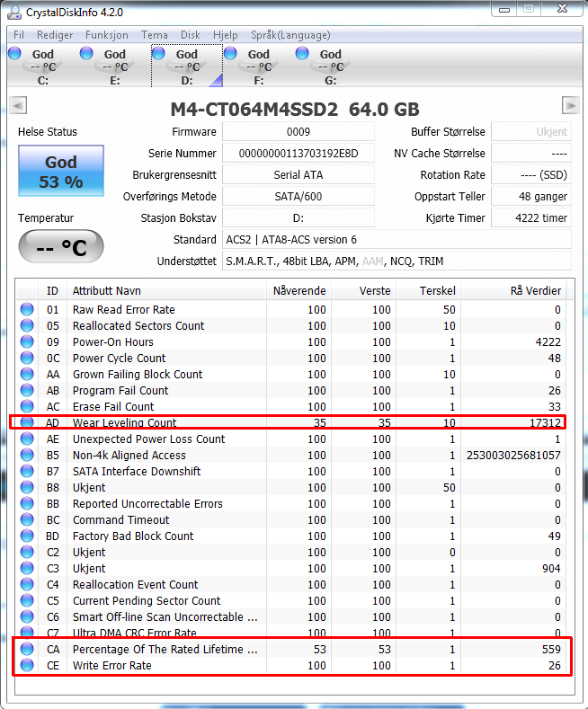Click status icon for SATA Interface Downshift
Screen dimensions: 588x709
click(27, 471)
